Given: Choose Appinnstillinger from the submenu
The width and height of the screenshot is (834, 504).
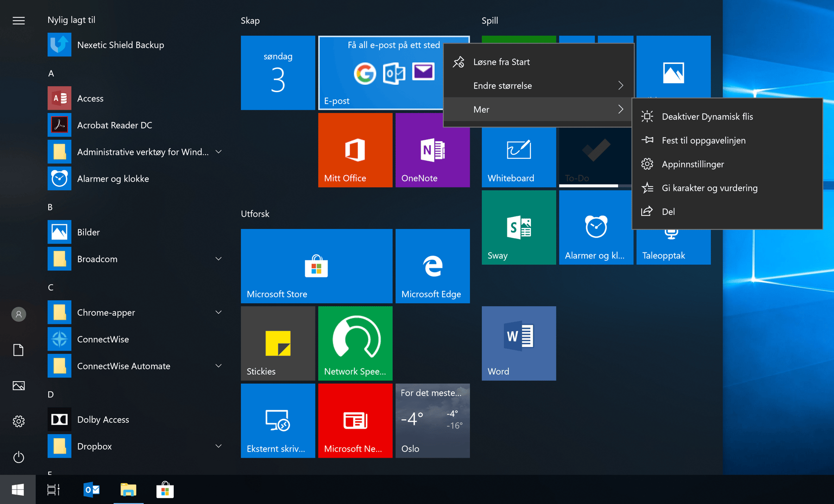Looking at the screenshot, I should point(692,164).
